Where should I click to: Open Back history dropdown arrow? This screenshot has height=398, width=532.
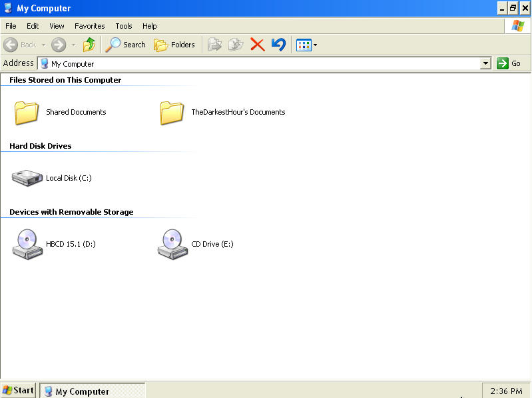pyautogui.click(x=43, y=45)
